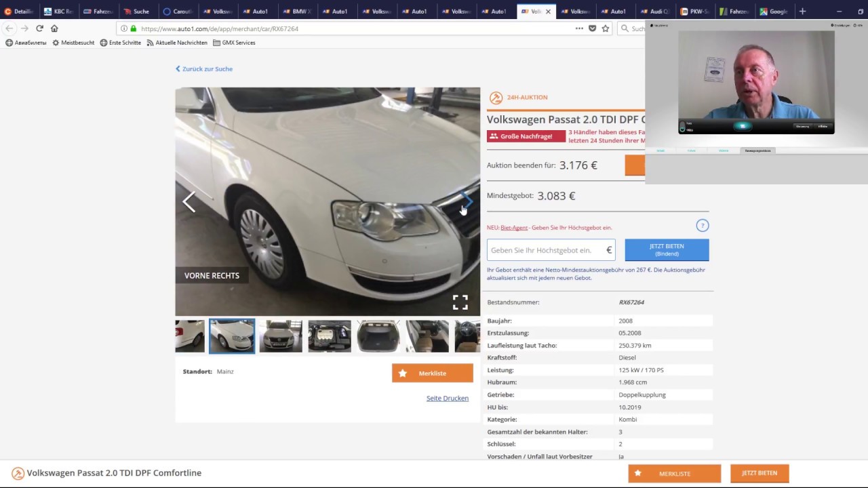Viewport: 868px width, 488px height.
Task: Select the front-right white car thumbnail
Action: (x=232, y=336)
